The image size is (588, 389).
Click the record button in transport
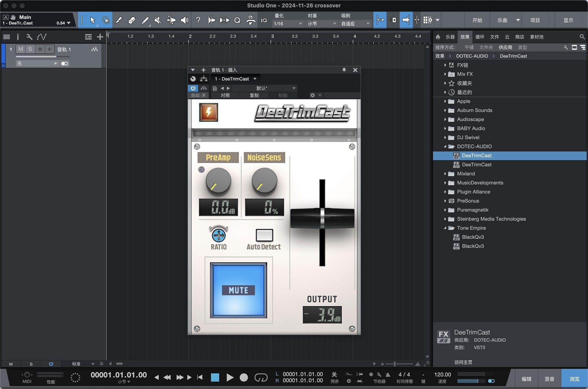244,377
